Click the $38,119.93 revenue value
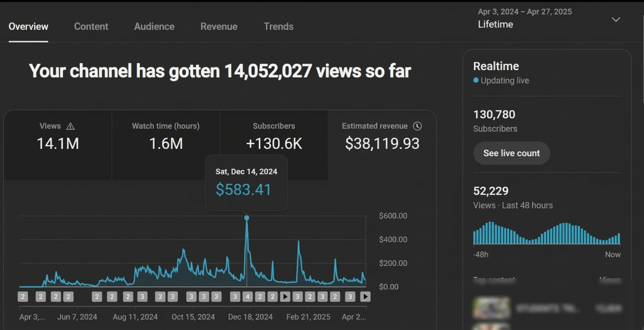This screenshot has height=330, width=644. coord(382,143)
